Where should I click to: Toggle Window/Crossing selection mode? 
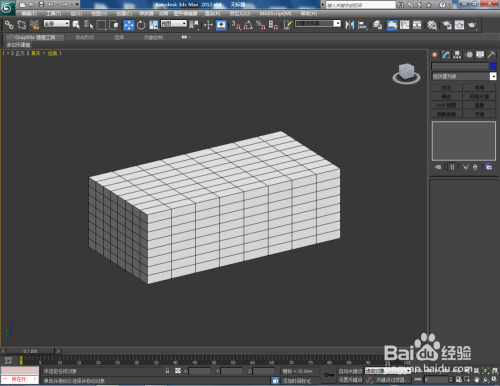pyautogui.click(x=114, y=25)
